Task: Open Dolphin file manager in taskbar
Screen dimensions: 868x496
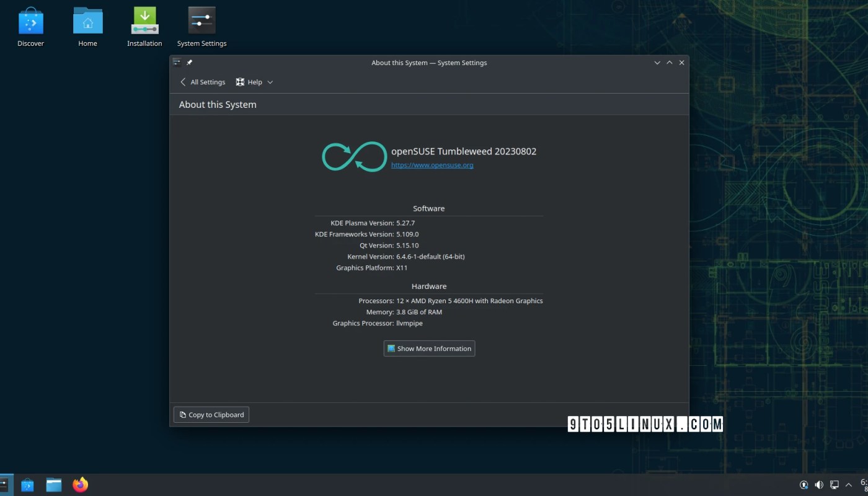Action: point(54,485)
